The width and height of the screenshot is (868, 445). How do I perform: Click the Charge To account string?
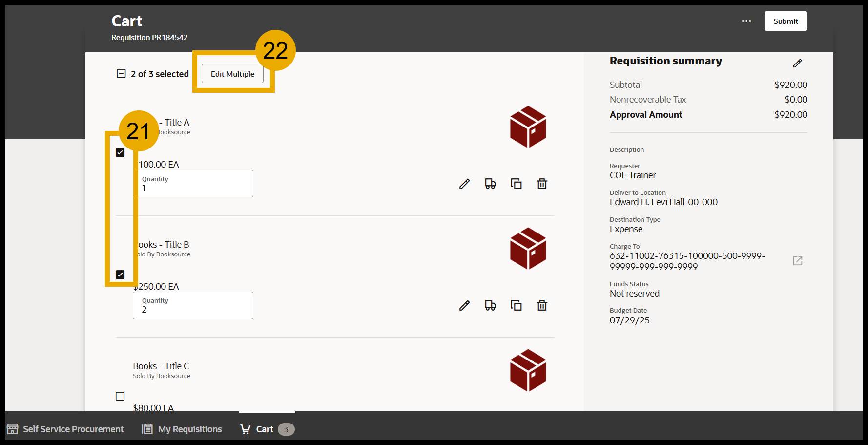pyautogui.click(x=687, y=261)
